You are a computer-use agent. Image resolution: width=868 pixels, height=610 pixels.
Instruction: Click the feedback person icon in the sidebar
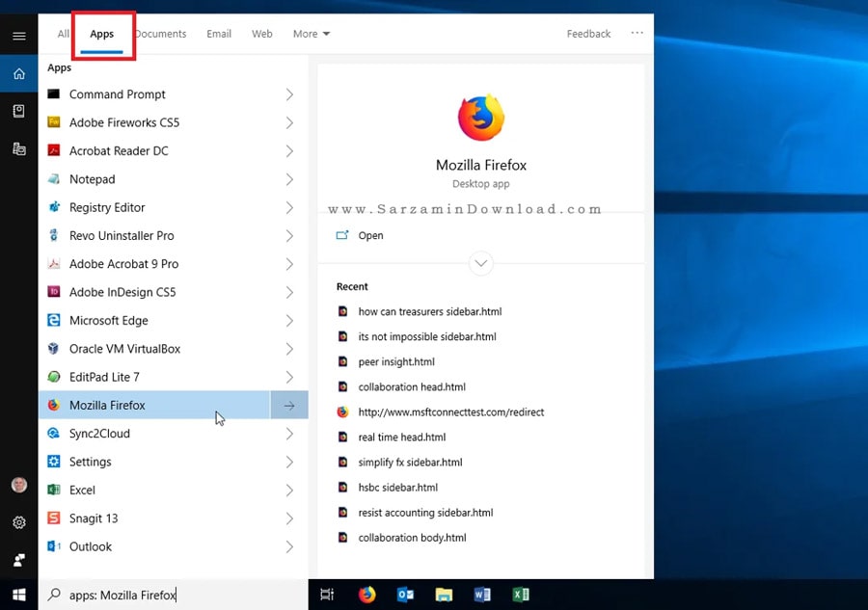pos(19,560)
